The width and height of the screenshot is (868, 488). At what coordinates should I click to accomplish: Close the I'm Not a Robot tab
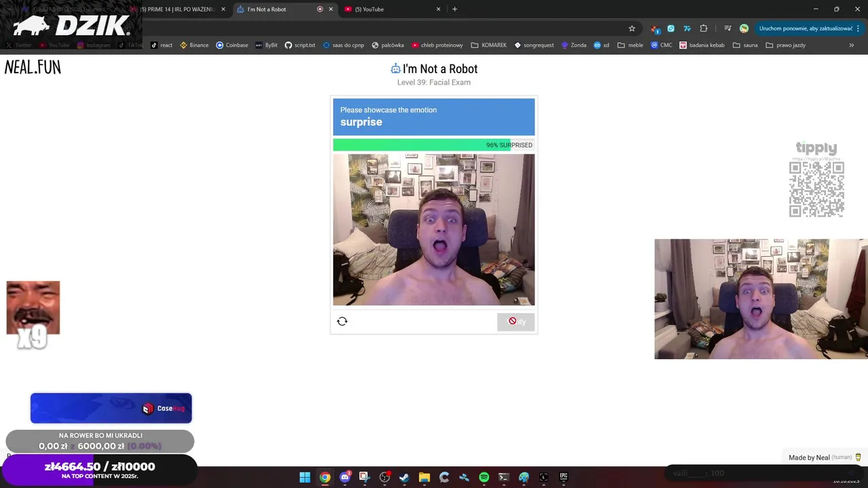click(331, 9)
